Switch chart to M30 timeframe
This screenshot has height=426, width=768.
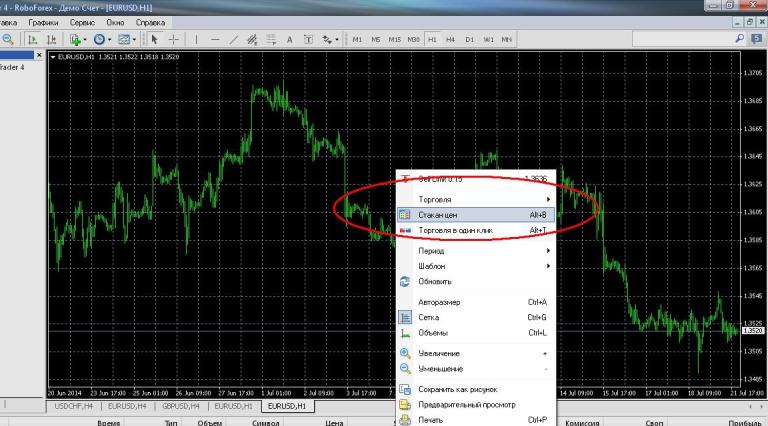(x=413, y=39)
